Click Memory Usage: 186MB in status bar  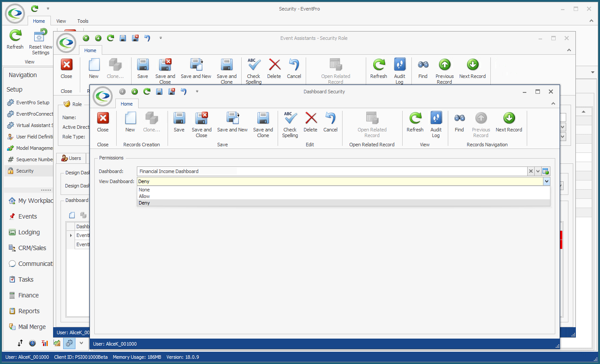point(136,357)
